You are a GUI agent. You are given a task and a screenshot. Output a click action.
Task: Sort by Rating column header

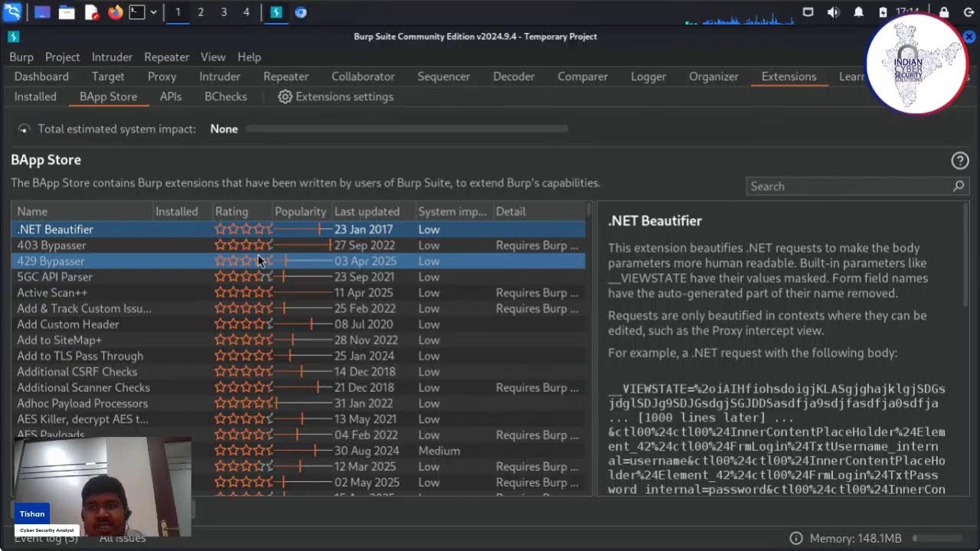241,211
